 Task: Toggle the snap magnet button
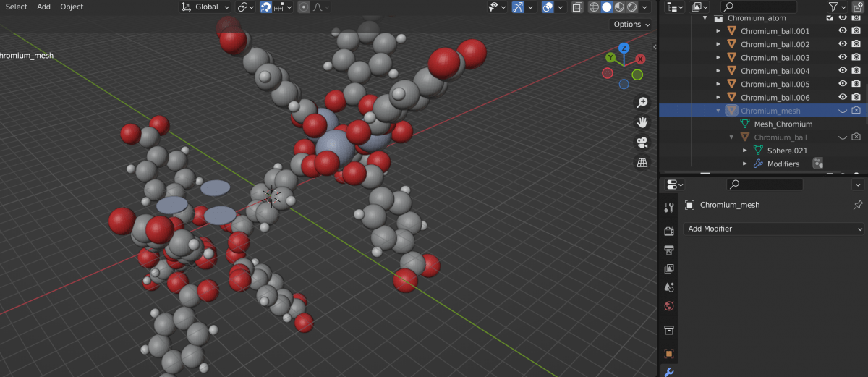[x=265, y=7]
